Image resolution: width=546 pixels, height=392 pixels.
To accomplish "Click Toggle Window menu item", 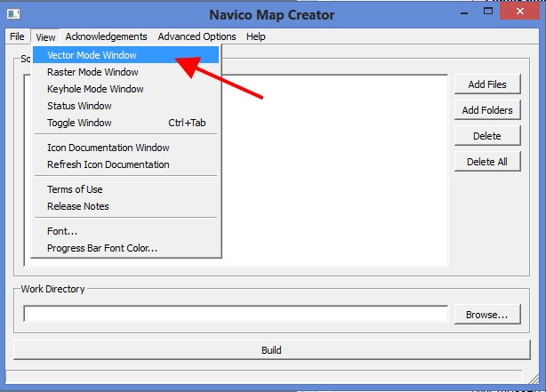I will pos(79,123).
